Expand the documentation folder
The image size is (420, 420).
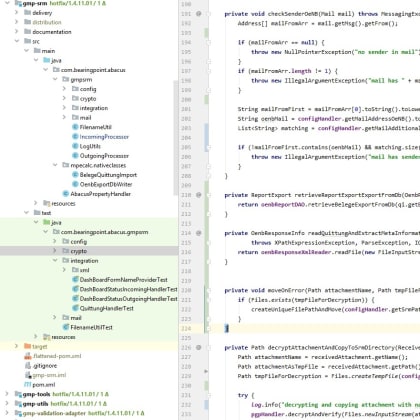coord(17,32)
